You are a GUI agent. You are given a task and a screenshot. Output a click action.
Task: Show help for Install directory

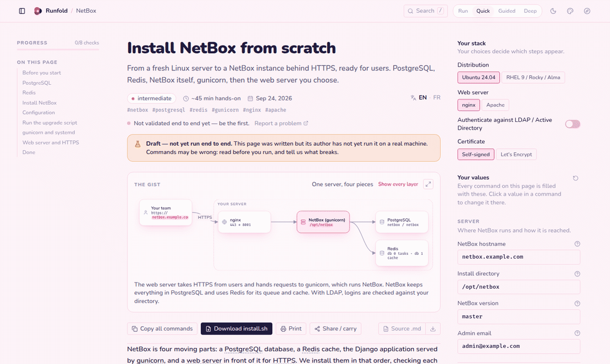coord(577,274)
